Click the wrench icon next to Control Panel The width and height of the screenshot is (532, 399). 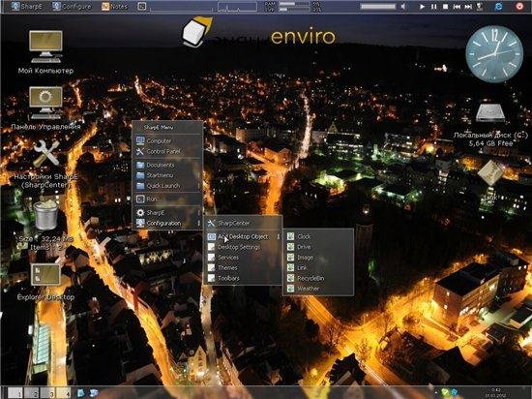pyautogui.click(x=140, y=151)
